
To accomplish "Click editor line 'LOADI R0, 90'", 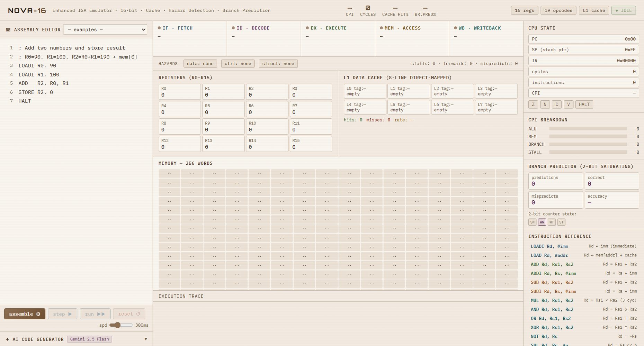I will click(37, 65).
